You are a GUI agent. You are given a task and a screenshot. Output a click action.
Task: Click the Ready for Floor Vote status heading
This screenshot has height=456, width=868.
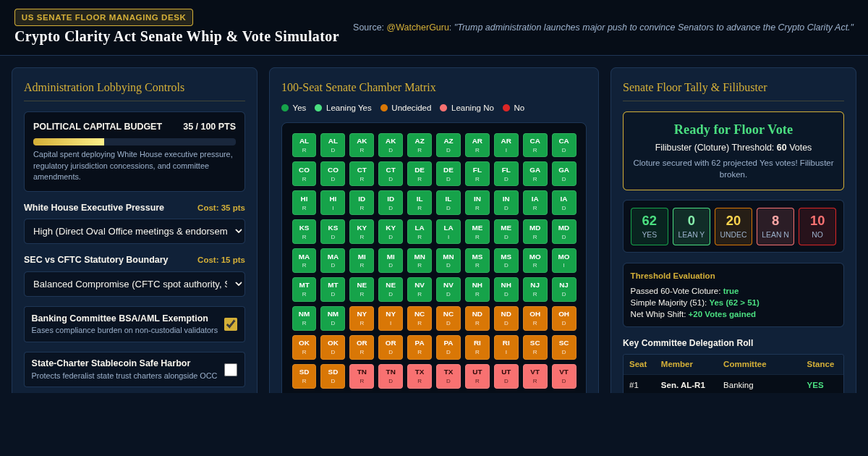(733, 130)
